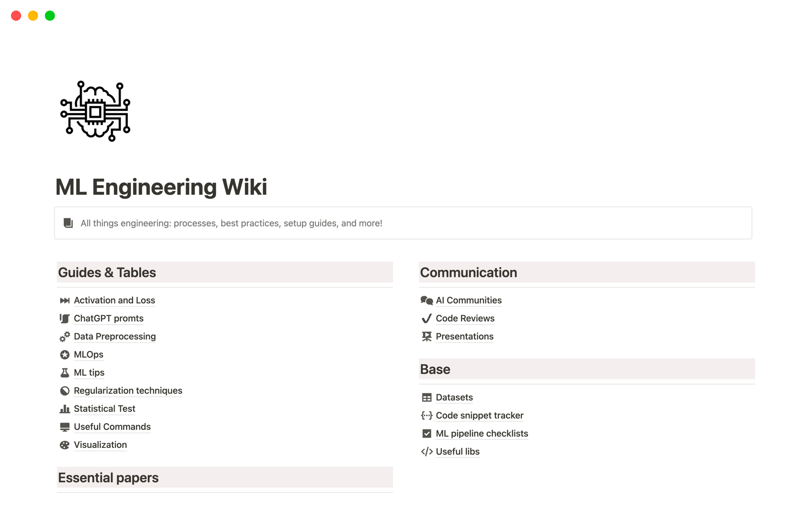Click the callout text about all things engineering
Image resolution: width=812 pixels, height=508 pixels.
pyautogui.click(x=231, y=223)
